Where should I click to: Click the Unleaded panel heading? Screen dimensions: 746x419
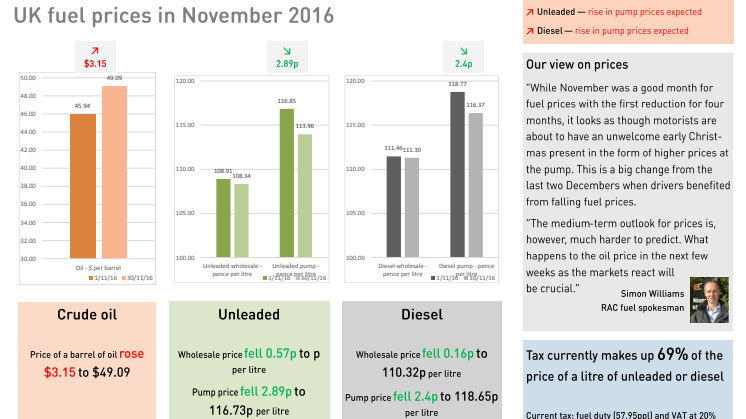point(249,314)
